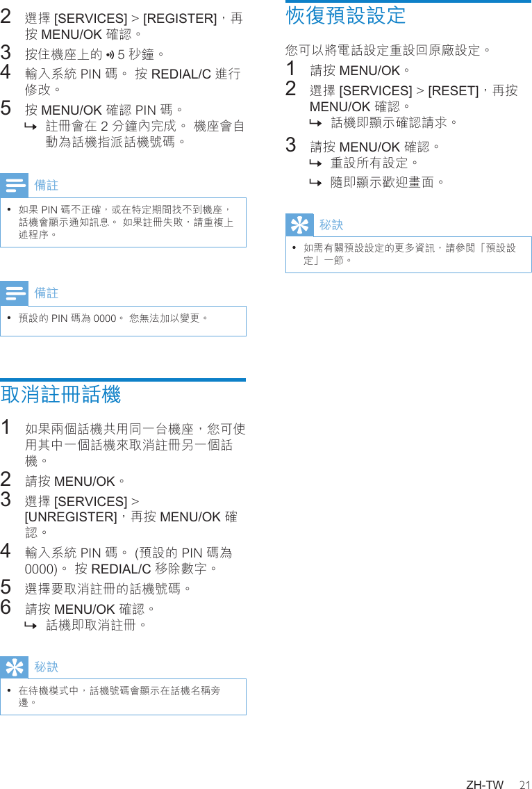Image resolution: width=532 pixels, height=789 pixels.
Task: Click the note icon above the default PIN 0000 note
Action: tap(14, 293)
